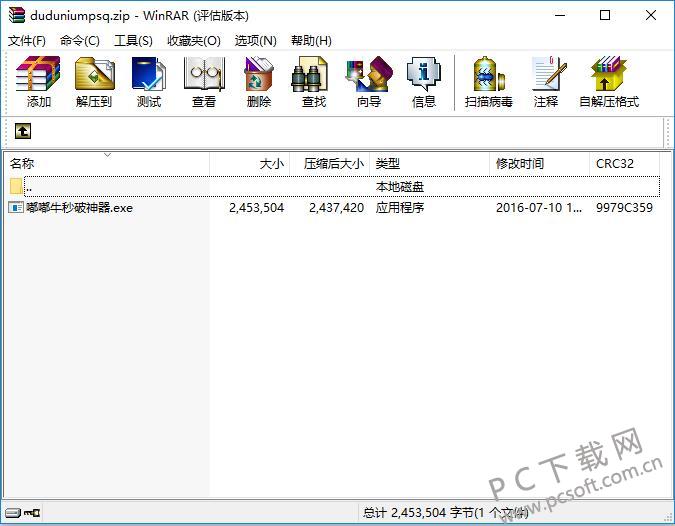Open the Options (选项) menu
675x526 pixels.
tap(255, 40)
